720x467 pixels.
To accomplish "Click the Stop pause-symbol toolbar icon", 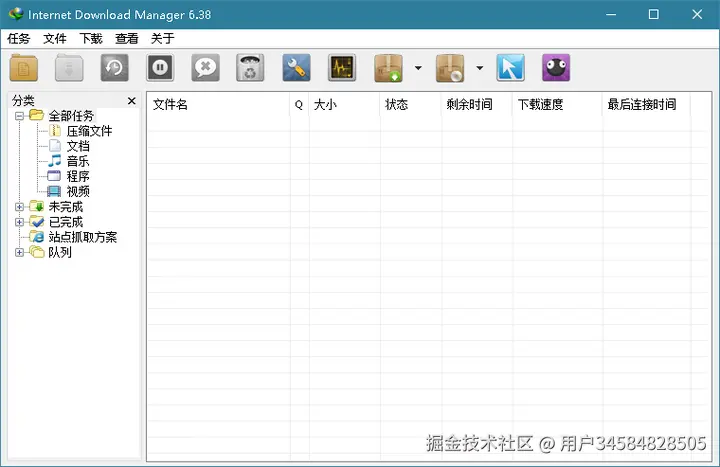I will (160, 68).
